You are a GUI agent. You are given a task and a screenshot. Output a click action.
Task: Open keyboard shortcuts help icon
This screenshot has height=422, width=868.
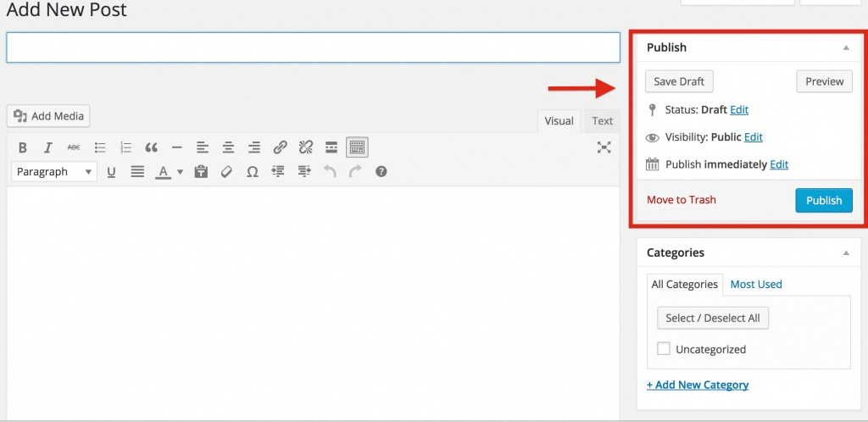click(x=381, y=171)
